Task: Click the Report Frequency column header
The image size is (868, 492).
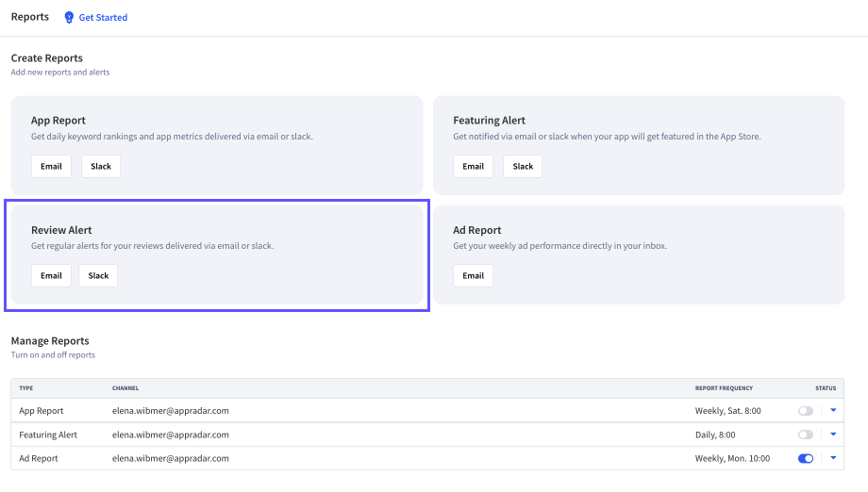Action: click(x=724, y=388)
